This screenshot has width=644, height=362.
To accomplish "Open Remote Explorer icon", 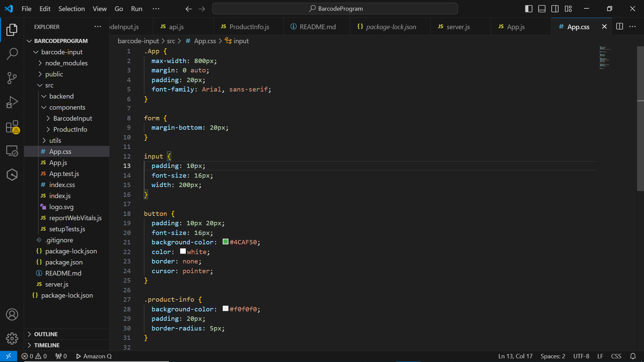I will pos(12,151).
